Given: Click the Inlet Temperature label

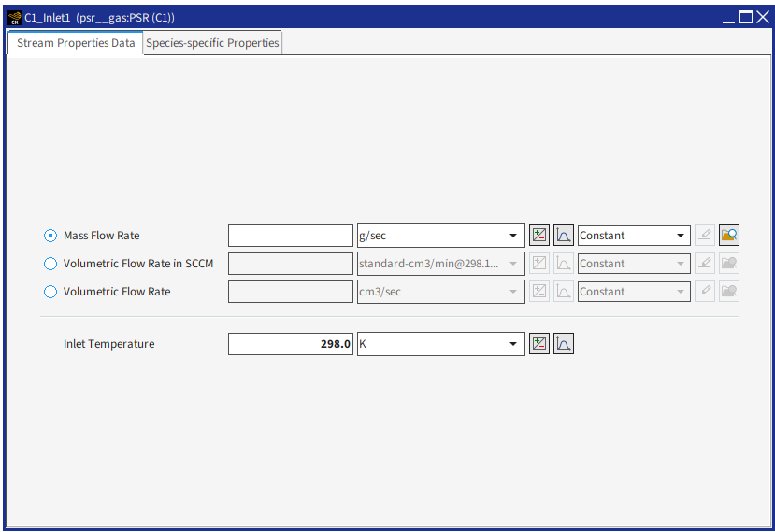Looking at the screenshot, I should coord(108,344).
